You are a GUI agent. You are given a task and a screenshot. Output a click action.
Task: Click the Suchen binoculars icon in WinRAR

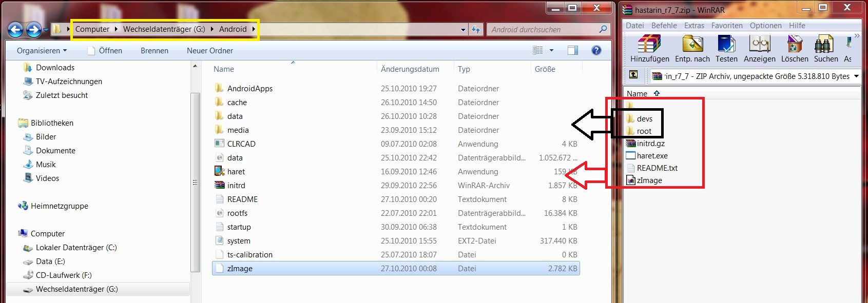click(824, 44)
